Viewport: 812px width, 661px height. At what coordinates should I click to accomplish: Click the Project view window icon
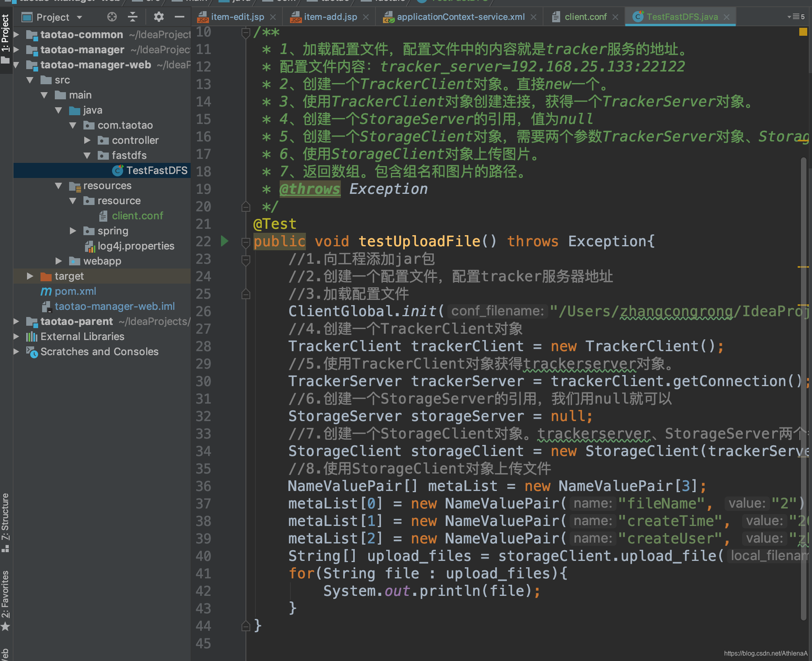(x=27, y=17)
